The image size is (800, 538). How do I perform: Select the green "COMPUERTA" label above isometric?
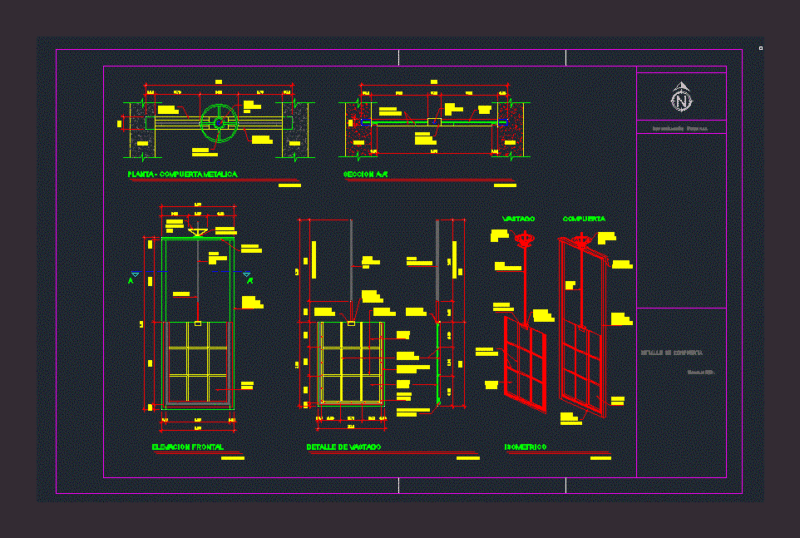point(584,219)
